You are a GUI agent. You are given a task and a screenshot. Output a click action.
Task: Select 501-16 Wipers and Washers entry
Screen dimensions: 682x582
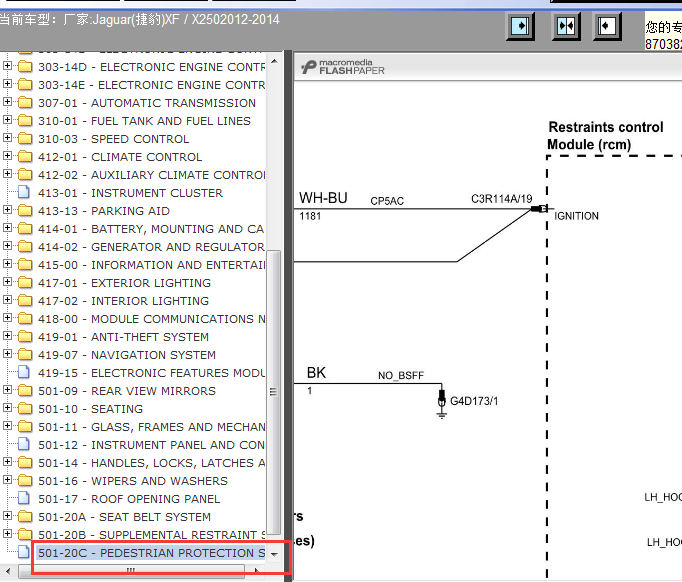[x=133, y=481]
